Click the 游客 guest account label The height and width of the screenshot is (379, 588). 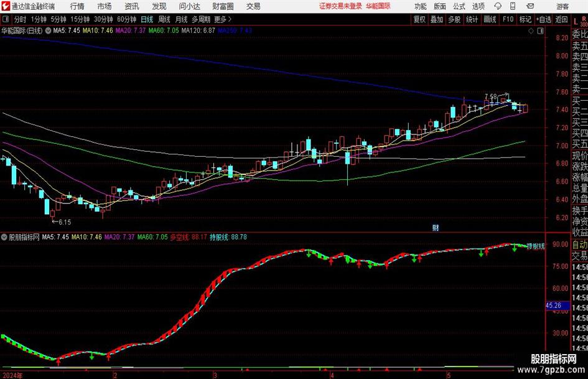[562, 6]
